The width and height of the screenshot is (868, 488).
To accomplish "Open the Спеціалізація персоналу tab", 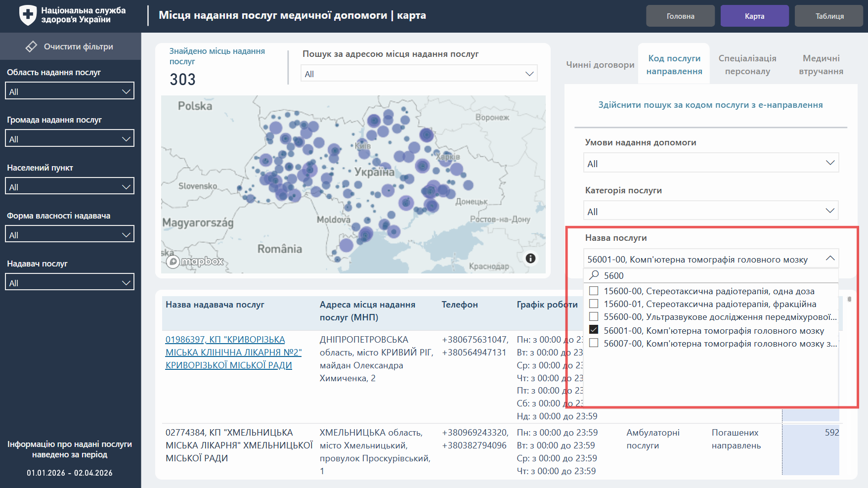I will tap(747, 65).
